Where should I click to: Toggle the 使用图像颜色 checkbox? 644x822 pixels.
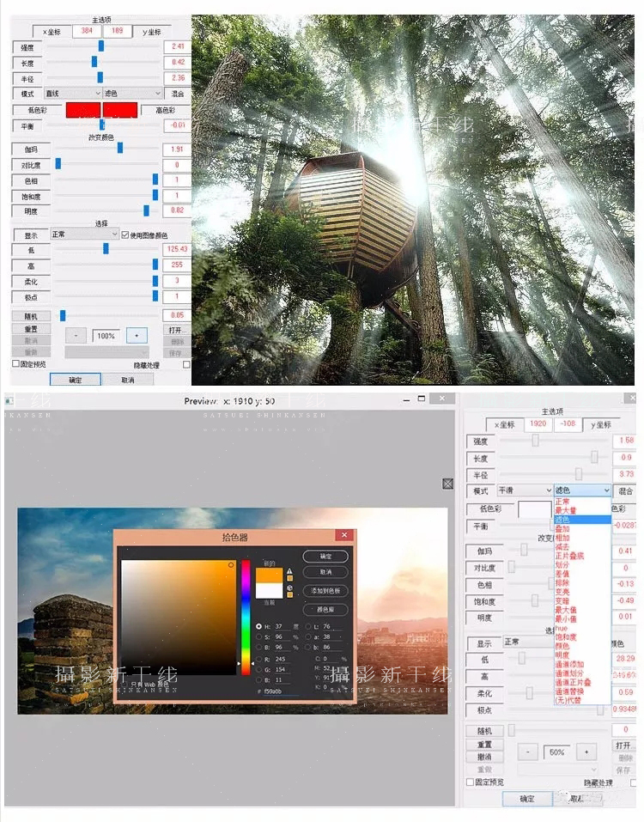point(125,234)
